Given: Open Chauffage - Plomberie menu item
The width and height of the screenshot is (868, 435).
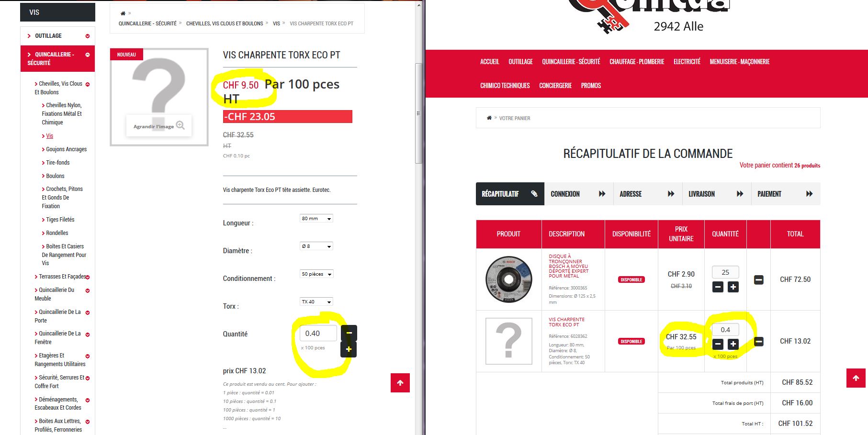Looking at the screenshot, I should [636, 62].
